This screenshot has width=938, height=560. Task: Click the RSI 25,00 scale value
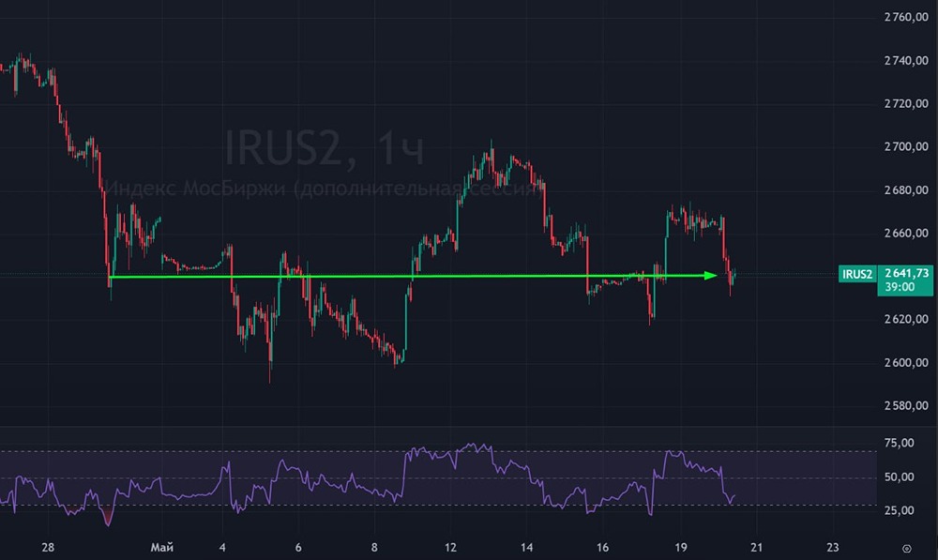[900, 510]
